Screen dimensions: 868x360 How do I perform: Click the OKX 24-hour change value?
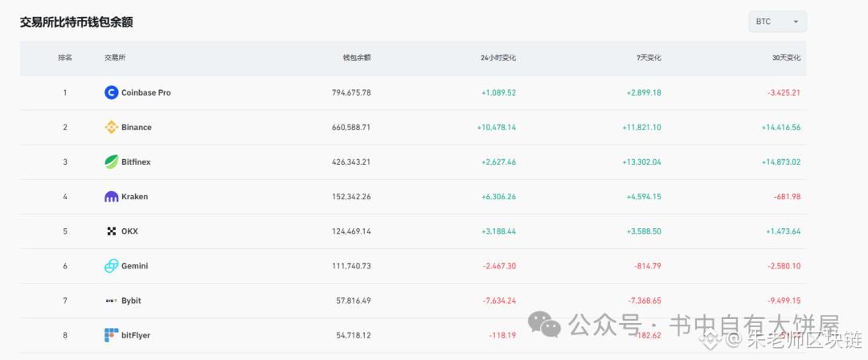pyautogui.click(x=498, y=231)
